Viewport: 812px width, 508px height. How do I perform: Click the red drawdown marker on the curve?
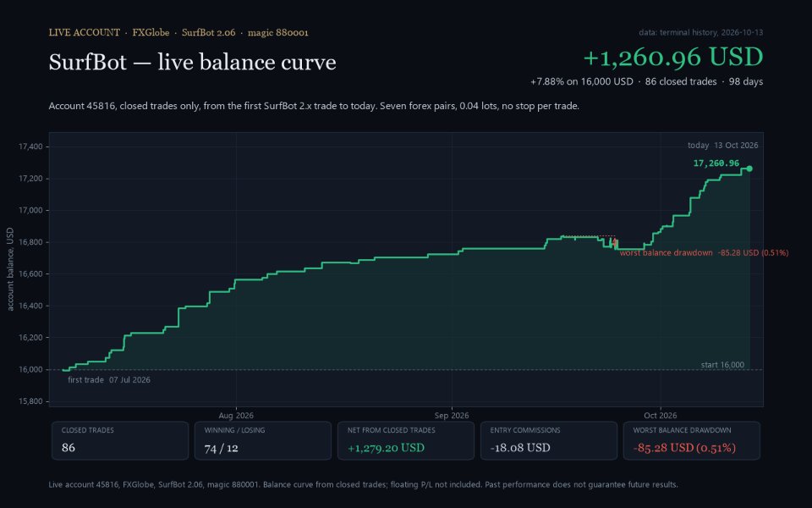pyautogui.click(x=615, y=243)
